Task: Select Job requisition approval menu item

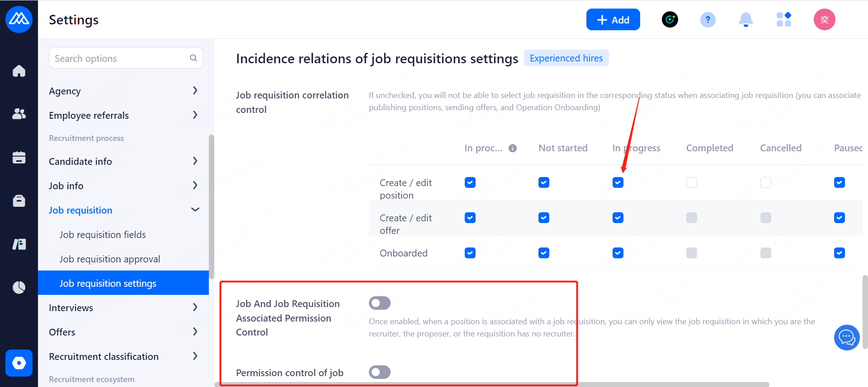Action: 110,259
